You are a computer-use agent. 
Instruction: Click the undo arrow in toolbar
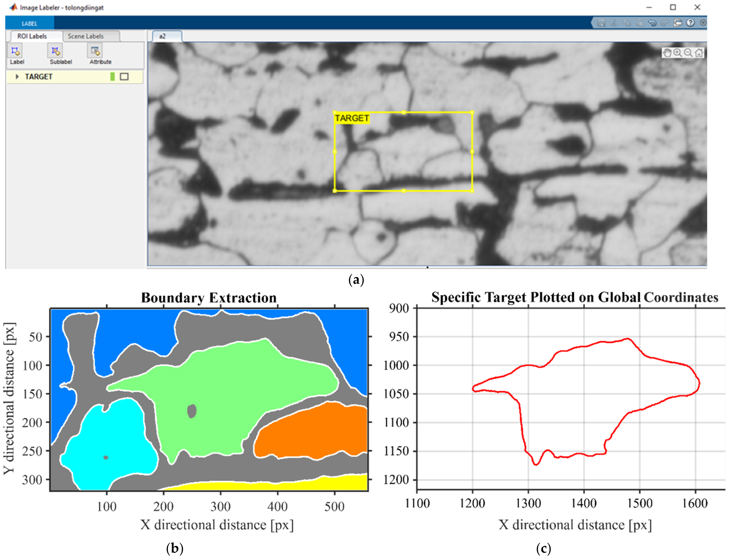[652, 23]
